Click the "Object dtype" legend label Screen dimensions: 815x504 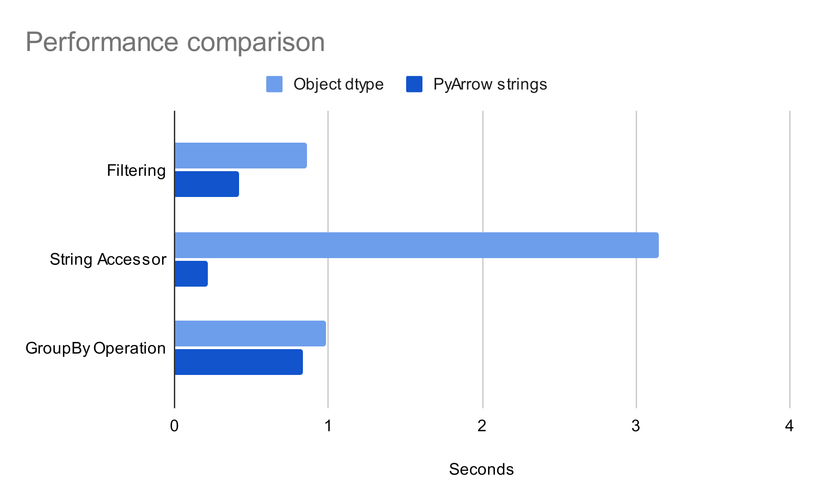pos(338,84)
